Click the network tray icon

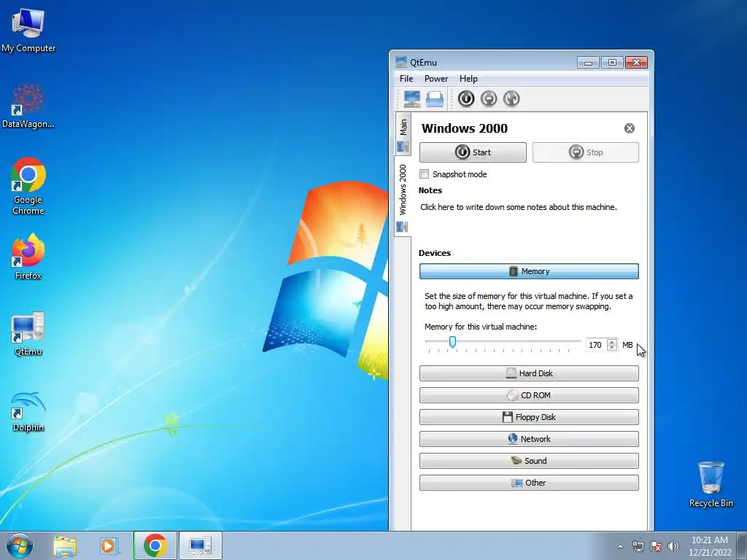pyautogui.click(x=638, y=546)
